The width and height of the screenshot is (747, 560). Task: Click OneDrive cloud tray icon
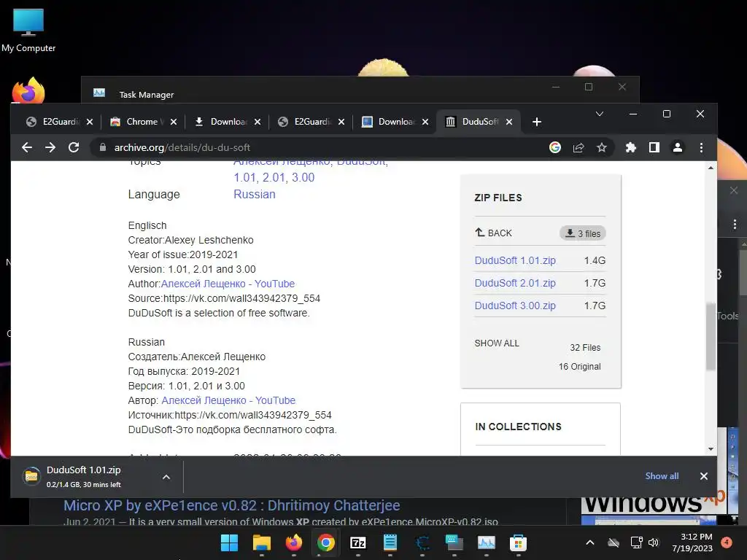pos(614,542)
